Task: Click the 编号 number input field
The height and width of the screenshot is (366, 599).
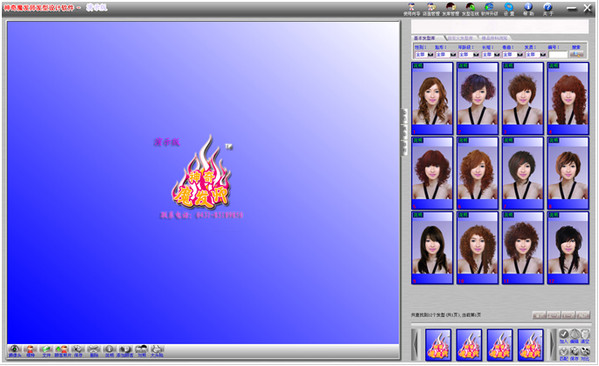Action: pos(558,55)
